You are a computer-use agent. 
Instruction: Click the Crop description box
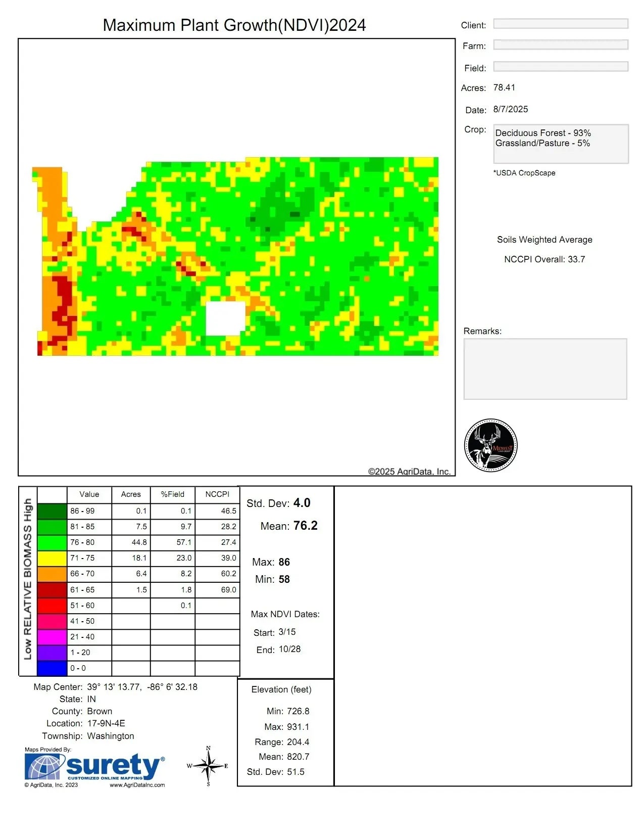[x=560, y=144]
